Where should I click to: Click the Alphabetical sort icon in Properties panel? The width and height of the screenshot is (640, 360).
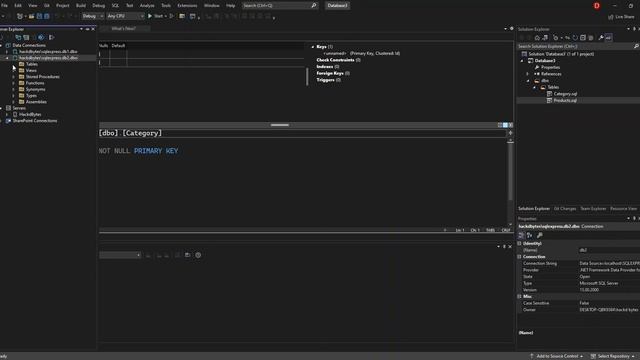point(529,235)
